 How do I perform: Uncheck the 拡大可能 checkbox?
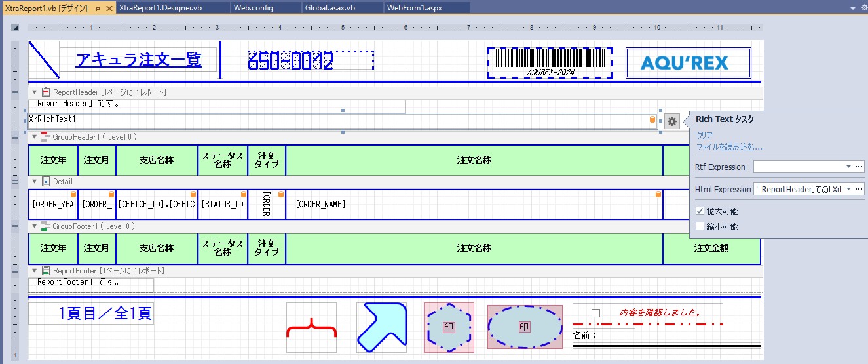point(700,212)
